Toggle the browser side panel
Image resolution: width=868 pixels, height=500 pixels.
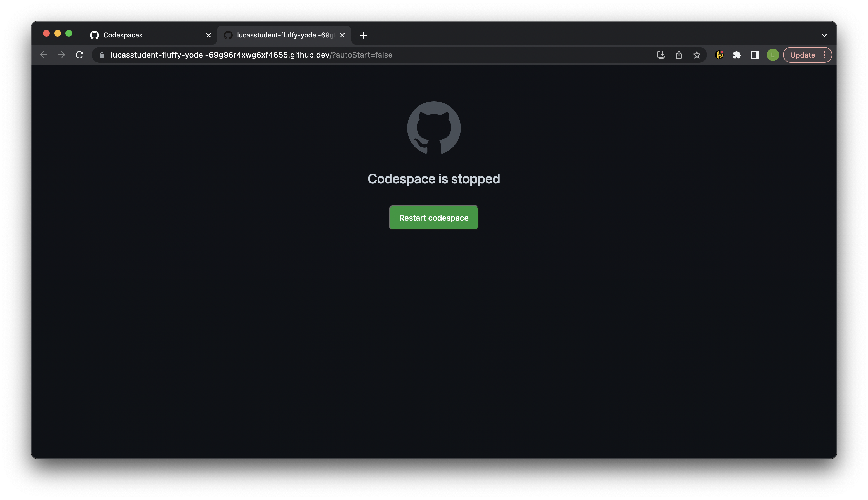[755, 55]
